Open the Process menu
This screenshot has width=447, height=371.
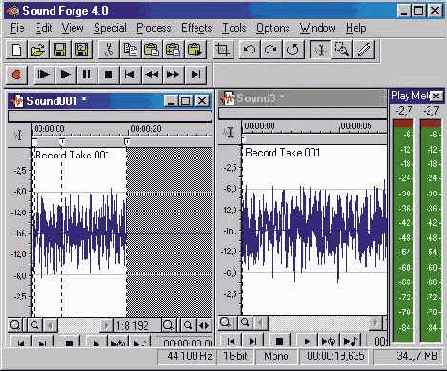[154, 28]
